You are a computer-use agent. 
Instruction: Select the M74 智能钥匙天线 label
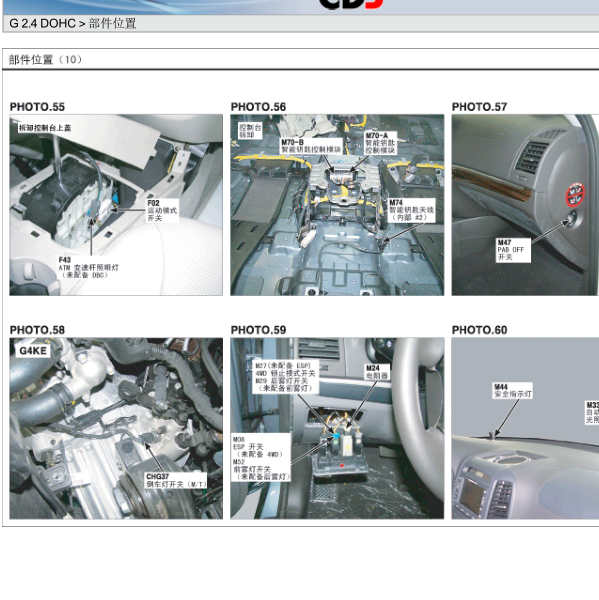[x=411, y=210]
